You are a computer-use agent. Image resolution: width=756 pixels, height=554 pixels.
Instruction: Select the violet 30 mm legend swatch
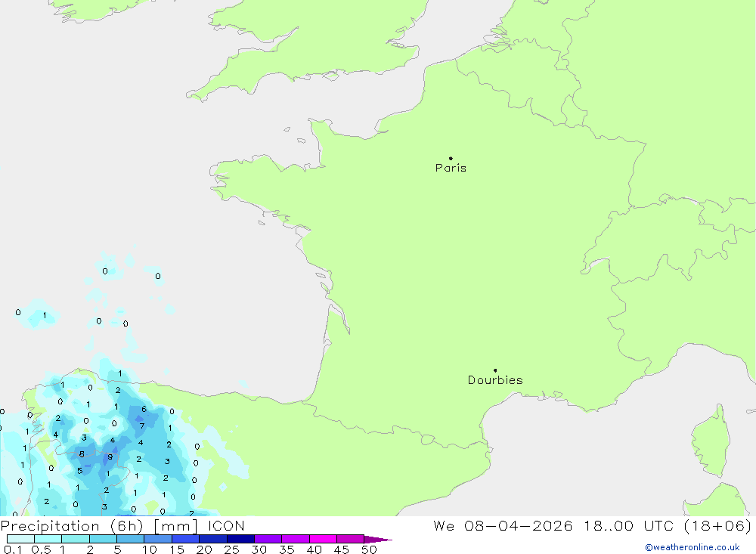coord(268,539)
